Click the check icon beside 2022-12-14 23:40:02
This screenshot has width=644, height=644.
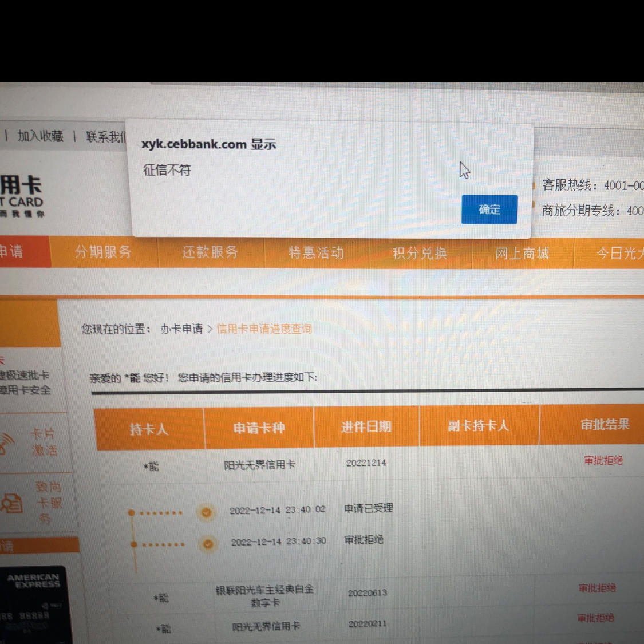[206, 512]
